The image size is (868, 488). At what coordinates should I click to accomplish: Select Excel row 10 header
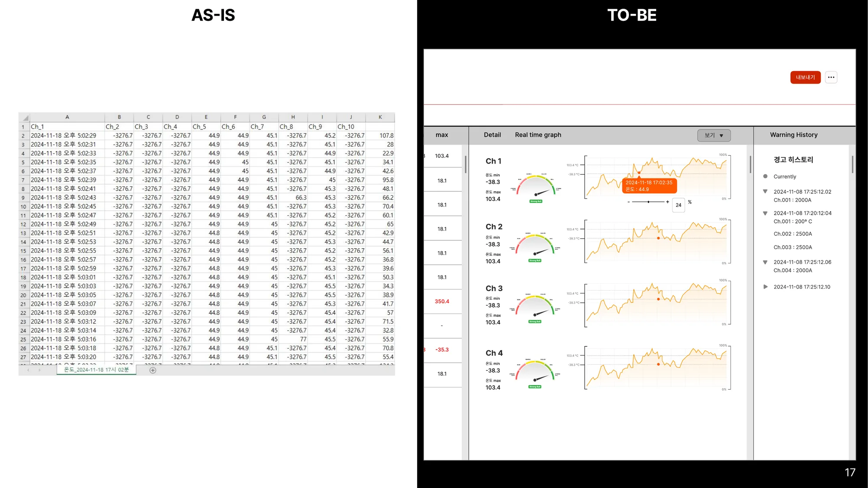(x=23, y=207)
